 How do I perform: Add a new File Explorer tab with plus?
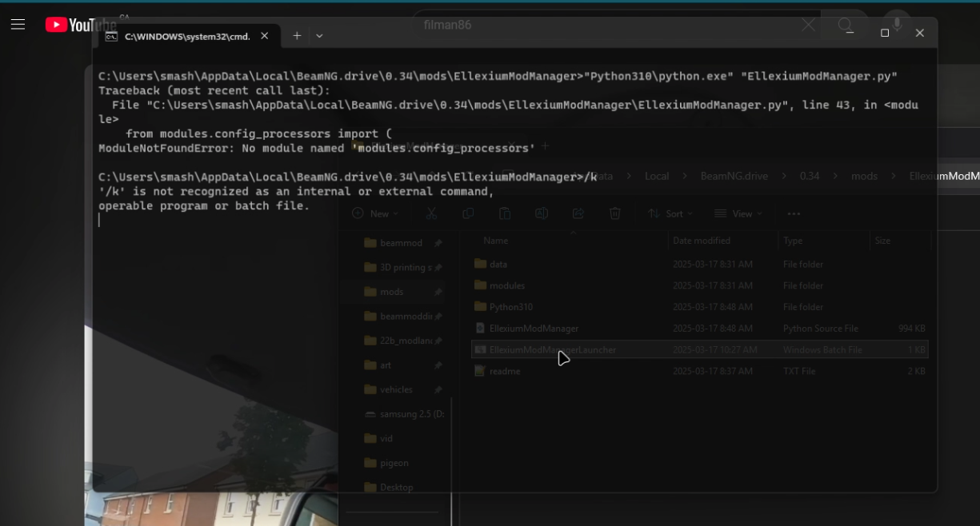(545, 146)
